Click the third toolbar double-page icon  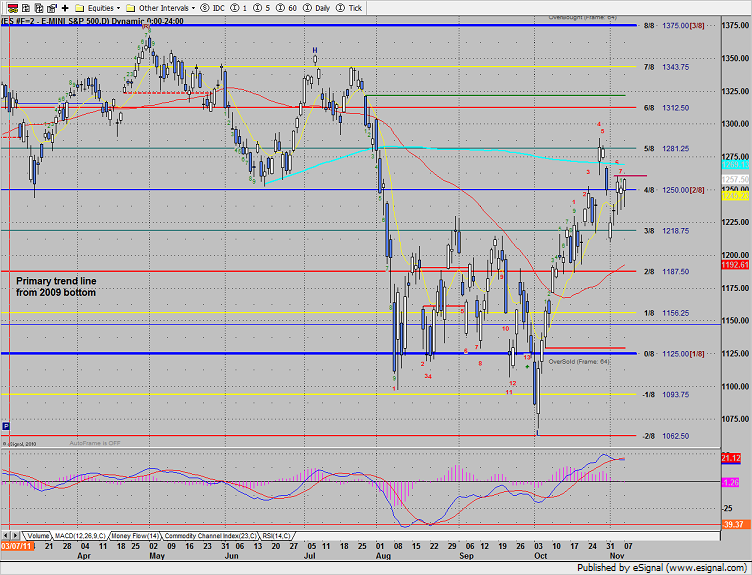pos(39,8)
